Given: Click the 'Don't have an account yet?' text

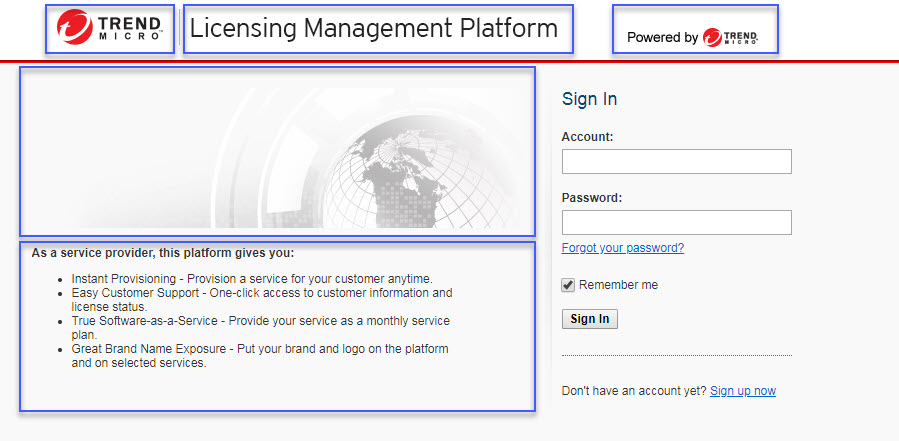Looking at the screenshot, I should click(x=634, y=391).
